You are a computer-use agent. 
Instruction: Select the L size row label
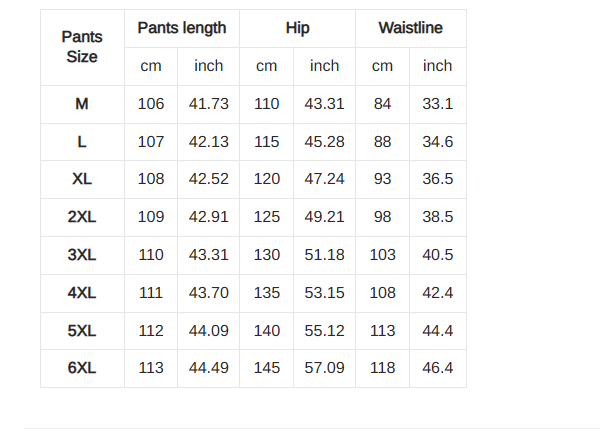click(x=82, y=142)
